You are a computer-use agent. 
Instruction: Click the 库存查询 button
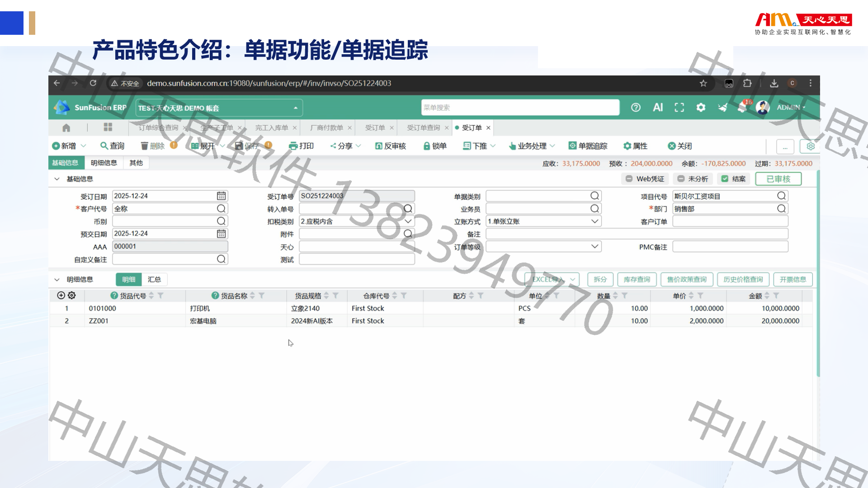click(637, 280)
